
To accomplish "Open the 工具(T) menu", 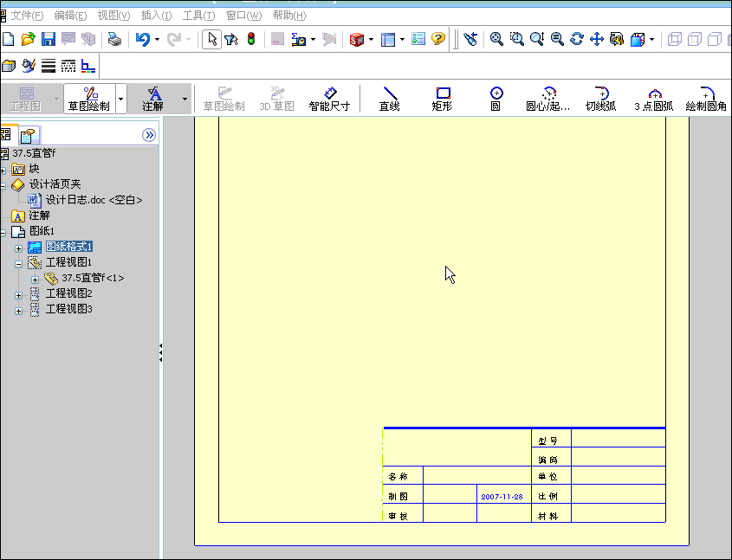I will 198,16.
